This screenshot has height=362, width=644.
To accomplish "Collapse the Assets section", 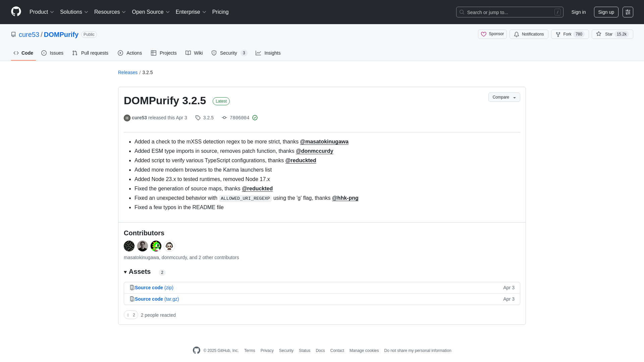I will pos(137,272).
